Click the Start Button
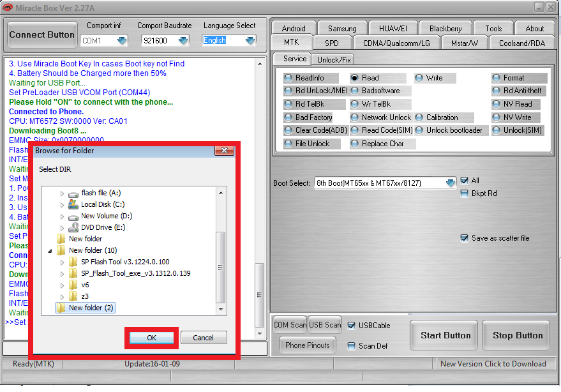This screenshot has width=561, height=392. point(445,335)
